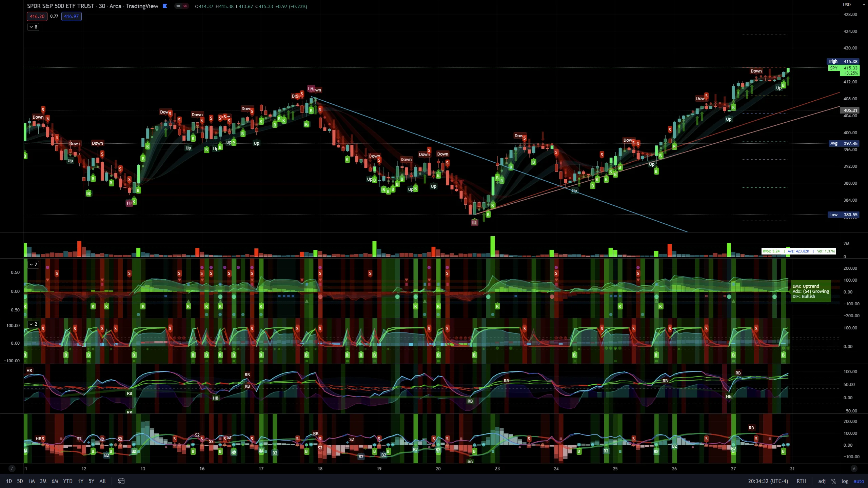Click the red 416.20 sell price button
The image size is (868, 488).
click(x=37, y=16)
